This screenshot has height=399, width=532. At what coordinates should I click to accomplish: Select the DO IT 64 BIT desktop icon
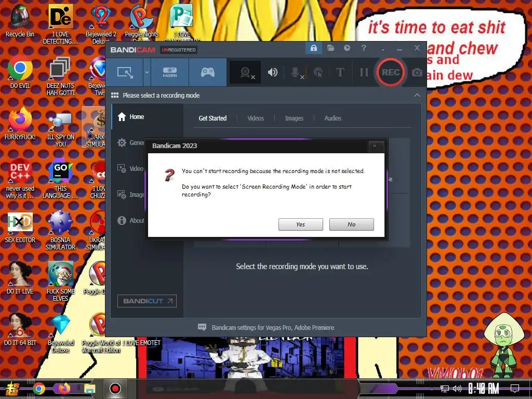click(x=20, y=329)
